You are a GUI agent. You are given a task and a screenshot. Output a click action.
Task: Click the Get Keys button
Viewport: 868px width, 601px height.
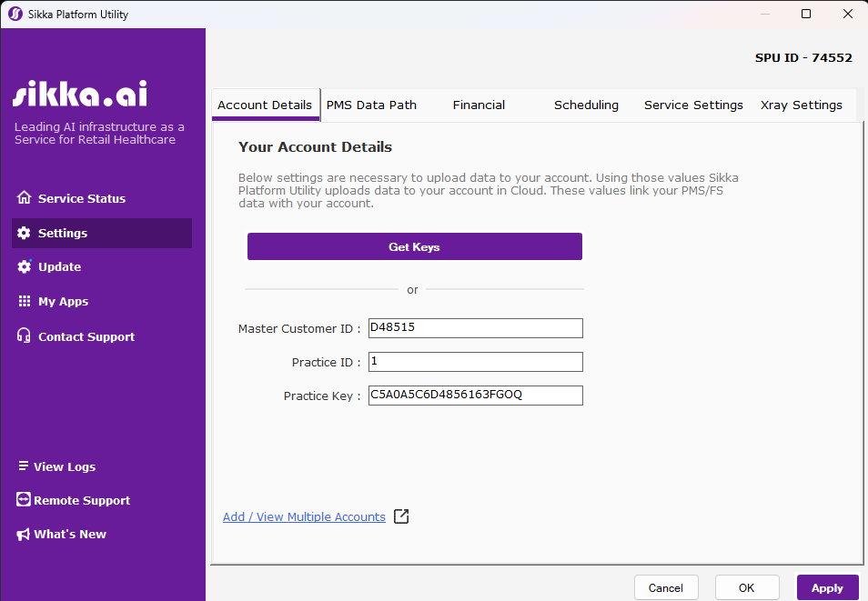415,246
